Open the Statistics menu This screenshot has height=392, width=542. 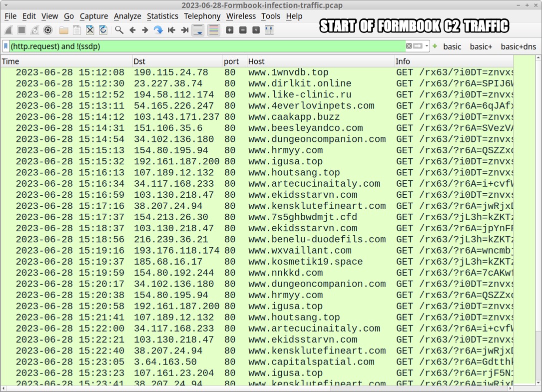coord(162,16)
